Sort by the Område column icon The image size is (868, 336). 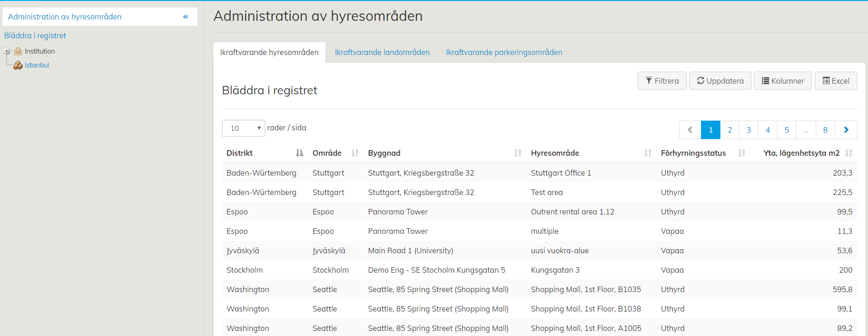(x=355, y=153)
